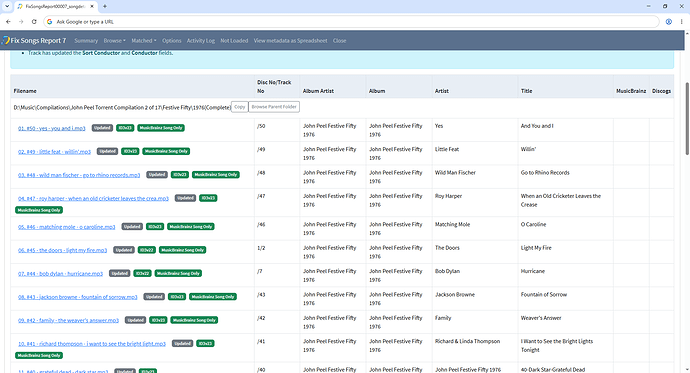Open file 03. #48 wild man fischer link
This screenshot has width=690, height=373.
(x=79, y=175)
